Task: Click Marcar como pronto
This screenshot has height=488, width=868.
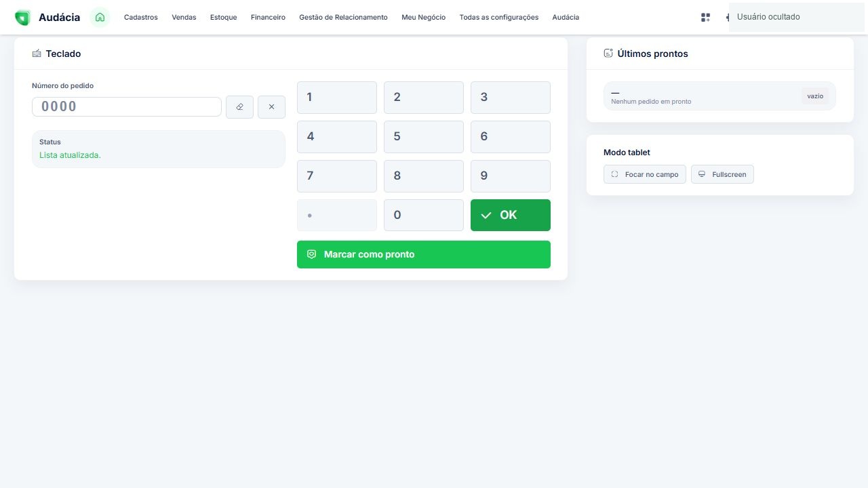Action: [x=424, y=254]
